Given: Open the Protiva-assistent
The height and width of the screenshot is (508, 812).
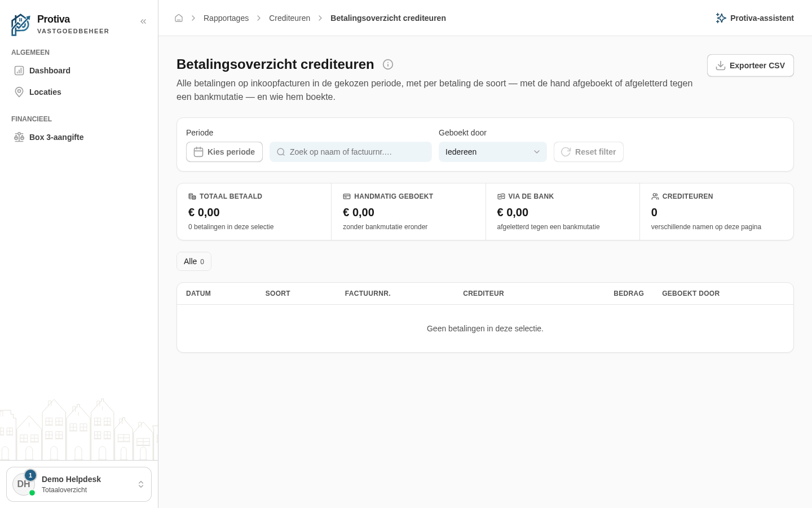Looking at the screenshot, I should pyautogui.click(x=754, y=18).
